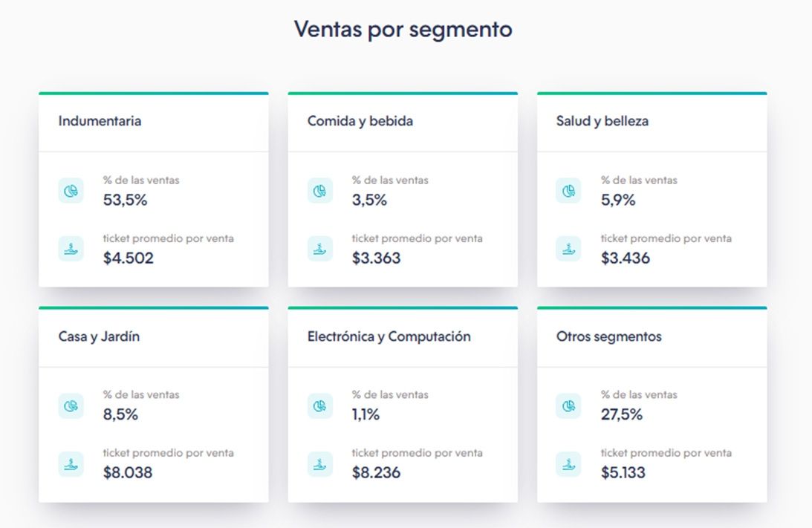The width and height of the screenshot is (812, 528).
Task: Click the pie chart icon in Indumentaria card
Action: [71, 191]
